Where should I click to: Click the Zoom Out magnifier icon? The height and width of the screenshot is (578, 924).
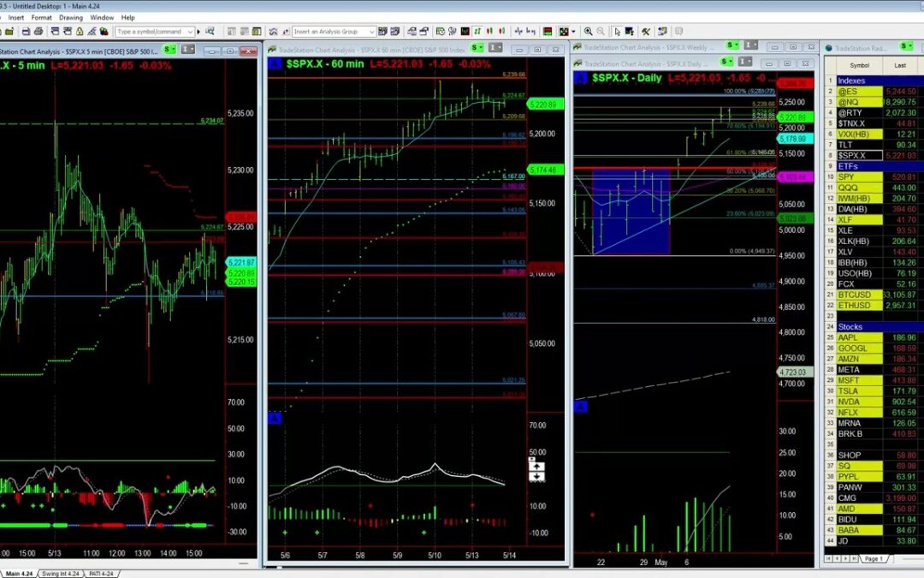click(x=601, y=32)
